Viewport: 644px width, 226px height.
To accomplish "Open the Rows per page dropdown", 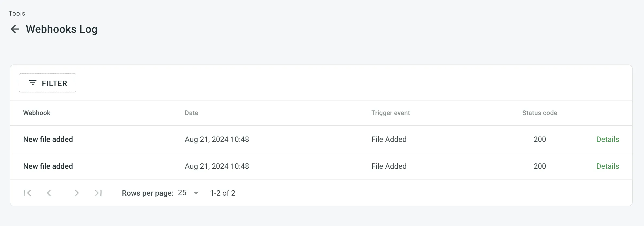I will (187, 193).
